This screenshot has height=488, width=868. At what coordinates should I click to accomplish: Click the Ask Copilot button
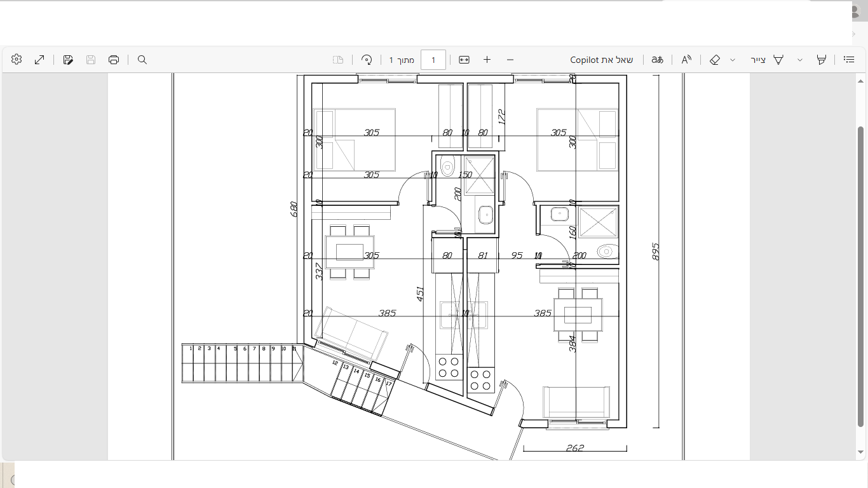602,60
